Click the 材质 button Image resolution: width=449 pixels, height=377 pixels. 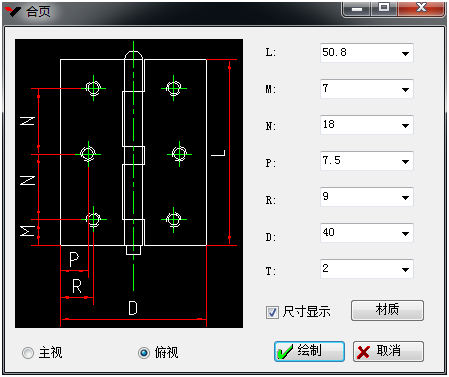pyautogui.click(x=387, y=310)
